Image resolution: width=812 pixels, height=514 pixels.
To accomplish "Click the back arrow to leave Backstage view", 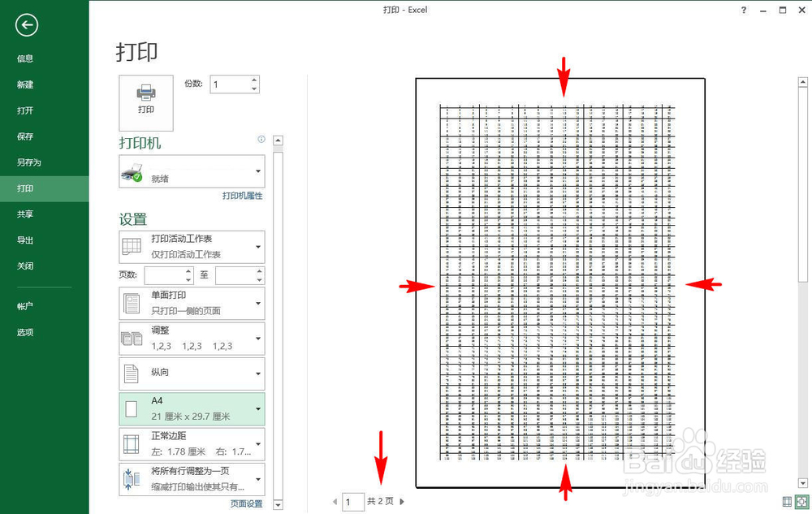I will [26, 25].
